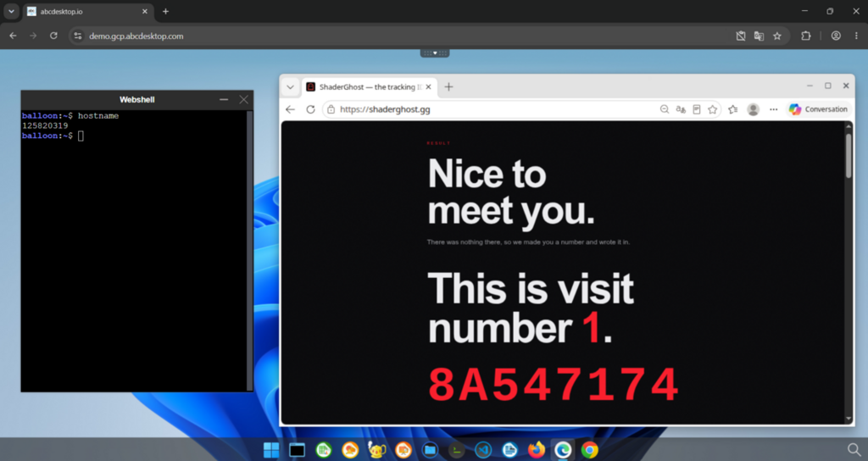Refresh the shaderghost.gg page in Edge
The height and width of the screenshot is (461, 868).
310,109
